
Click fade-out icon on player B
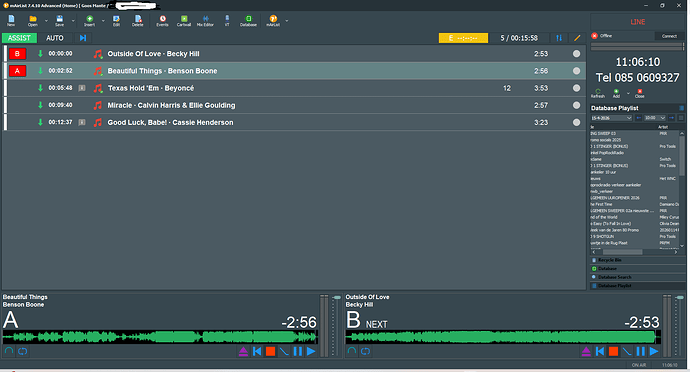point(627,351)
